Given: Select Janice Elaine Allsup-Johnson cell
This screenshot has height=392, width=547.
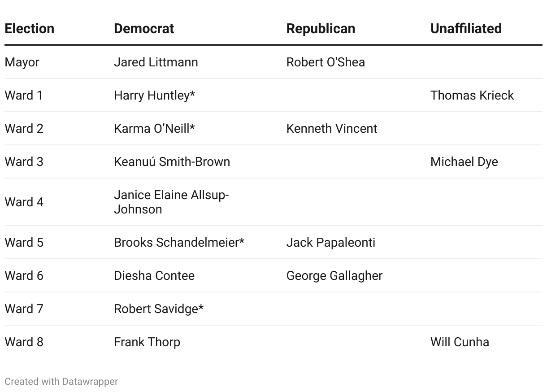Looking at the screenshot, I should pyautogui.click(x=171, y=202).
